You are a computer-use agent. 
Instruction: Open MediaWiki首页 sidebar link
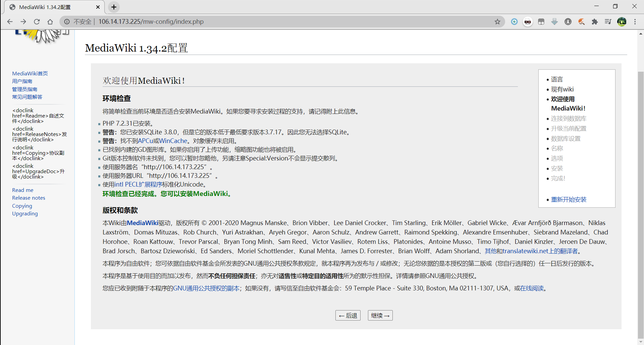point(30,73)
